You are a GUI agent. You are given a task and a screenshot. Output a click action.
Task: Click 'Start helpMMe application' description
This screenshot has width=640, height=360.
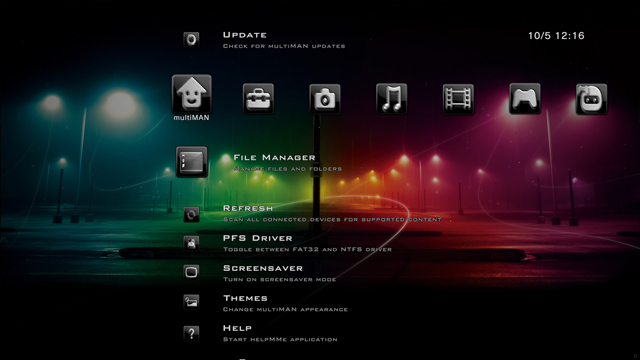280,340
